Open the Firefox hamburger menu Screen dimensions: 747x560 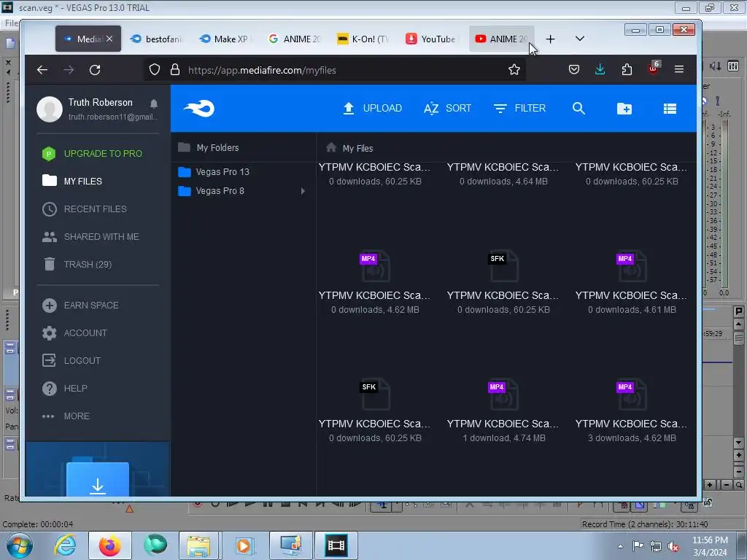pos(679,69)
